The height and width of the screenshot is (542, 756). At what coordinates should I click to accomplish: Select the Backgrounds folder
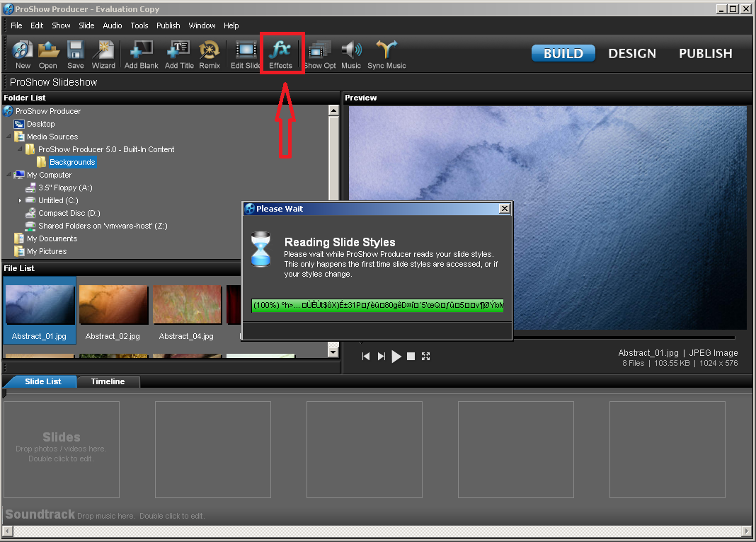71,162
